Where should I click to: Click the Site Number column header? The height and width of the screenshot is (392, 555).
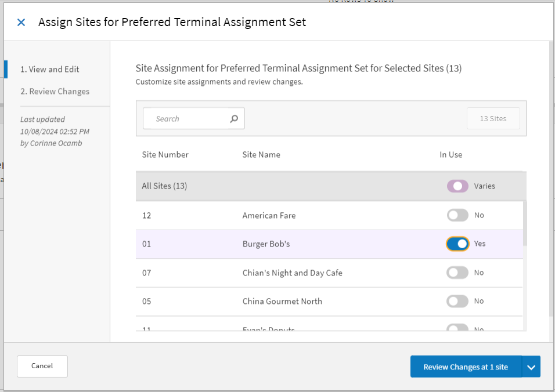[166, 154]
